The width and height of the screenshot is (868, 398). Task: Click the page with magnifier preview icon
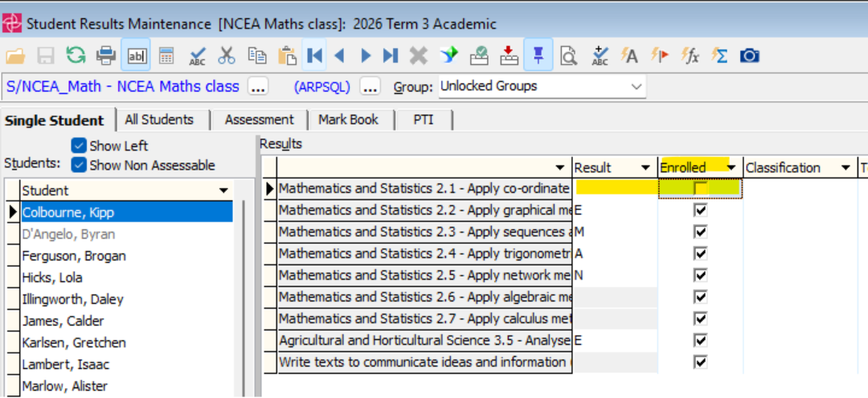pos(568,55)
